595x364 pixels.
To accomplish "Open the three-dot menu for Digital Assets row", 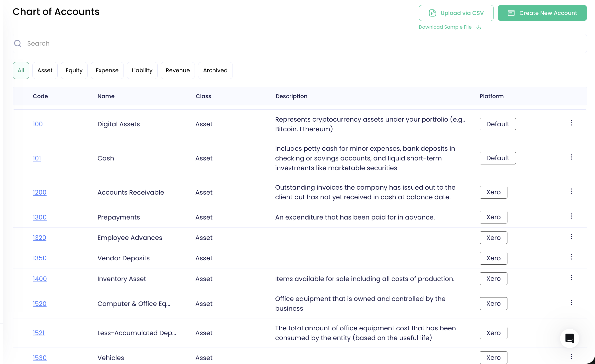I will tap(571, 123).
